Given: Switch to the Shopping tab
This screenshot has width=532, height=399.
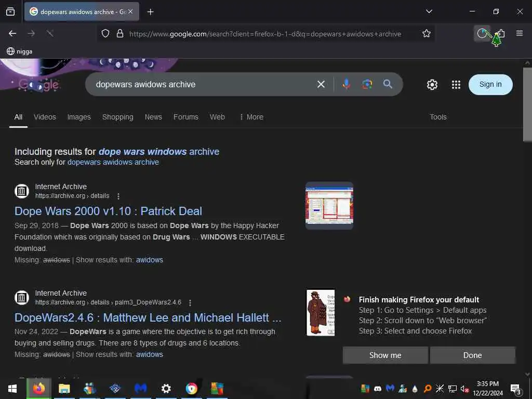Looking at the screenshot, I should [118, 117].
